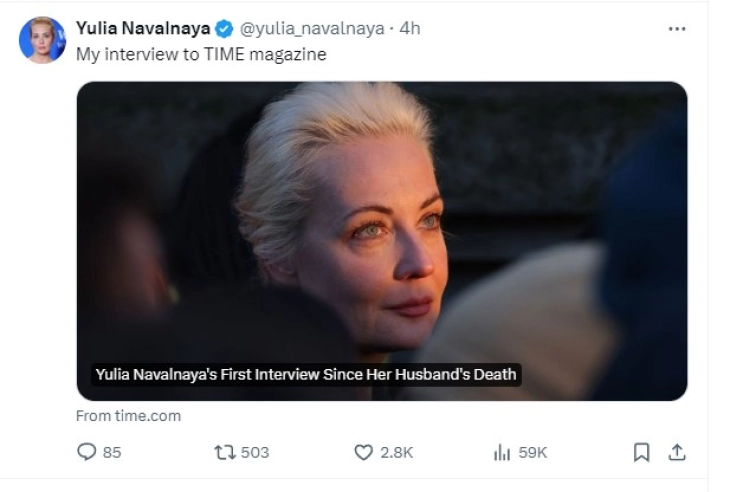The height and width of the screenshot is (492, 730).
Task: Click the Yulia Navalnaya display name
Action: point(142,29)
